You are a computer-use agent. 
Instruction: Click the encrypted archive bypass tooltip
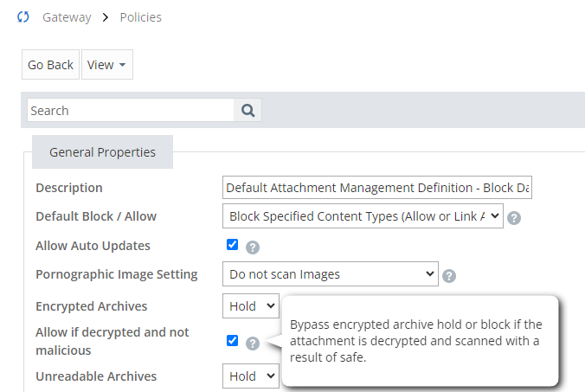(417, 341)
